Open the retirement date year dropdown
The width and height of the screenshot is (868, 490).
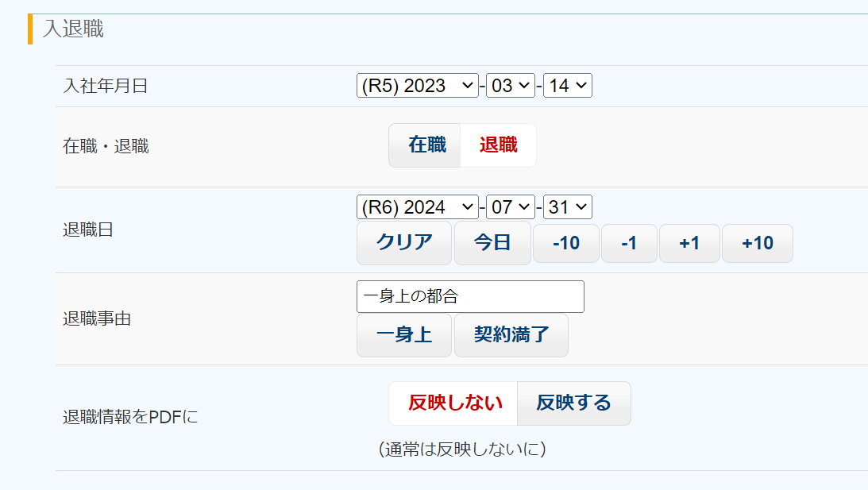click(x=417, y=207)
